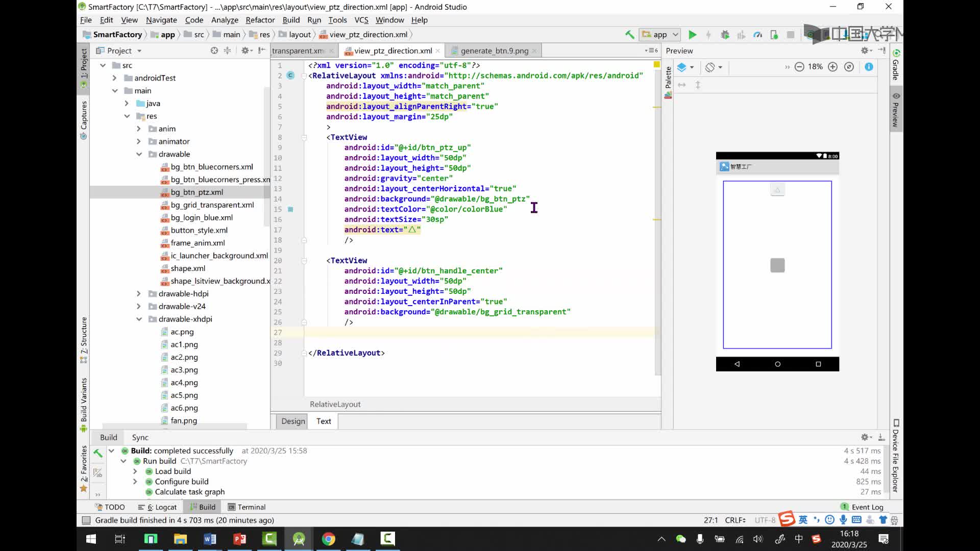Image resolution: width=980 pixels, height=551 pixels.
Task: Switch to the generate_btn.9.png editor tab
Action: click(x=494, y=51)
